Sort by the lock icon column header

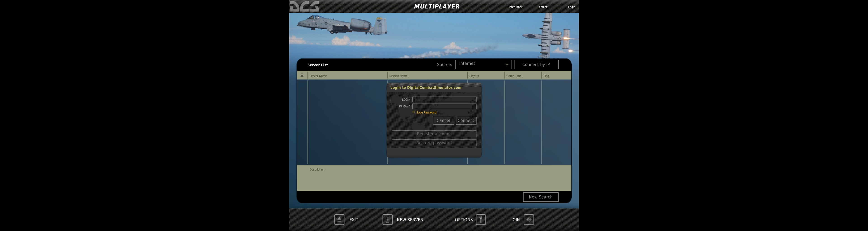[x=302, y=75]
